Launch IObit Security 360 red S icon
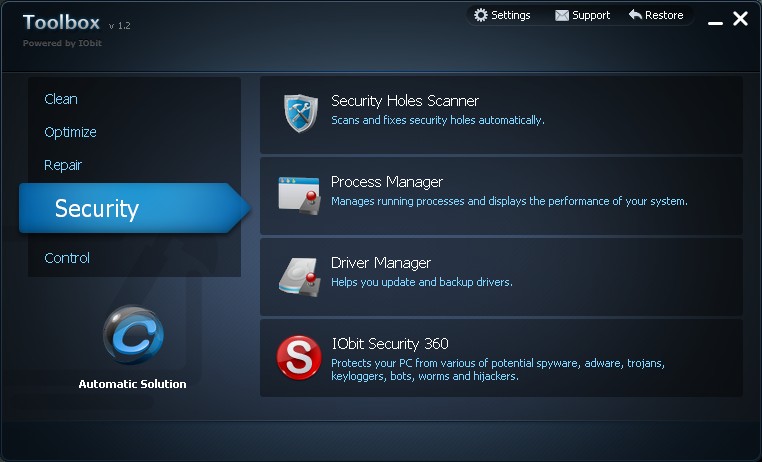Screen dimensions: 762x462 pyautogui.click(x=299, y=358)
